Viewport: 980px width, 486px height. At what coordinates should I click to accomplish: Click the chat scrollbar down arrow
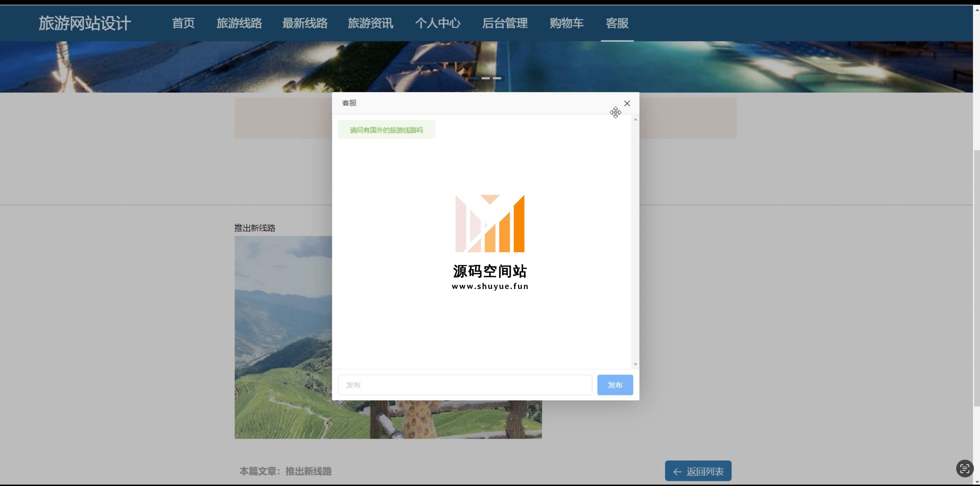[x=635, y=365]
